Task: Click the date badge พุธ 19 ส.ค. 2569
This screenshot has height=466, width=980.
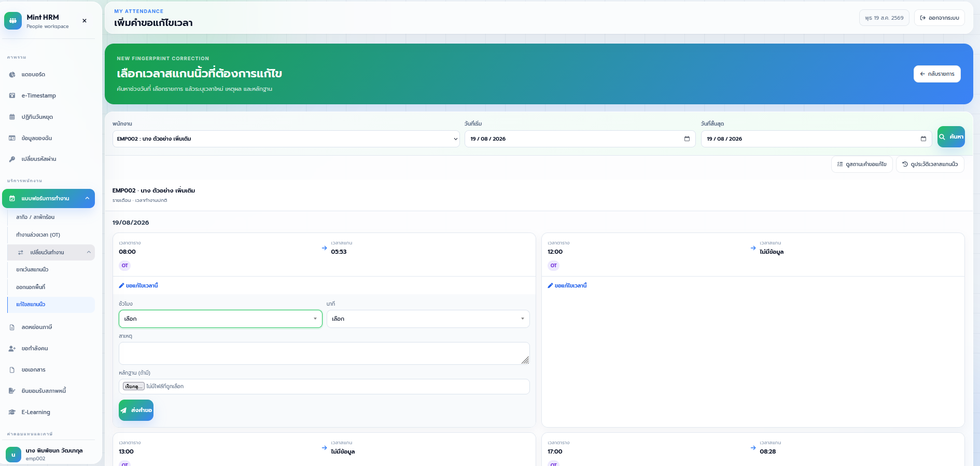Action: coord(884,18)
